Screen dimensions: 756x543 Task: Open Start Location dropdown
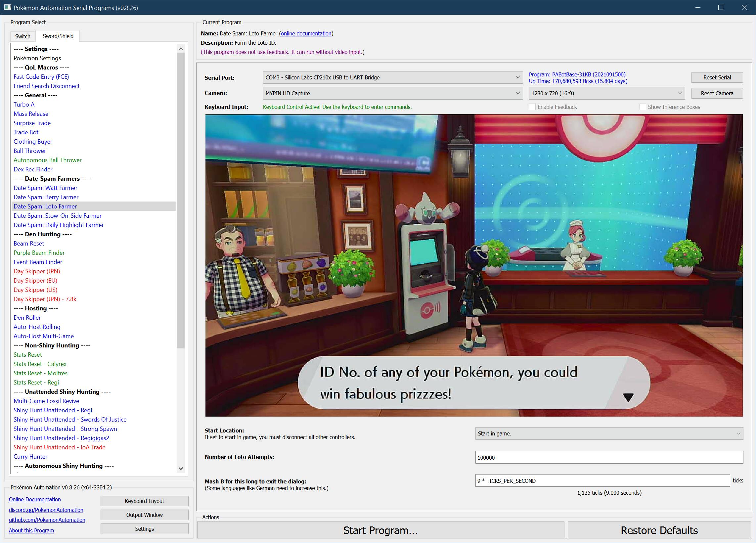pyautogui.click(x=609, y=433)
